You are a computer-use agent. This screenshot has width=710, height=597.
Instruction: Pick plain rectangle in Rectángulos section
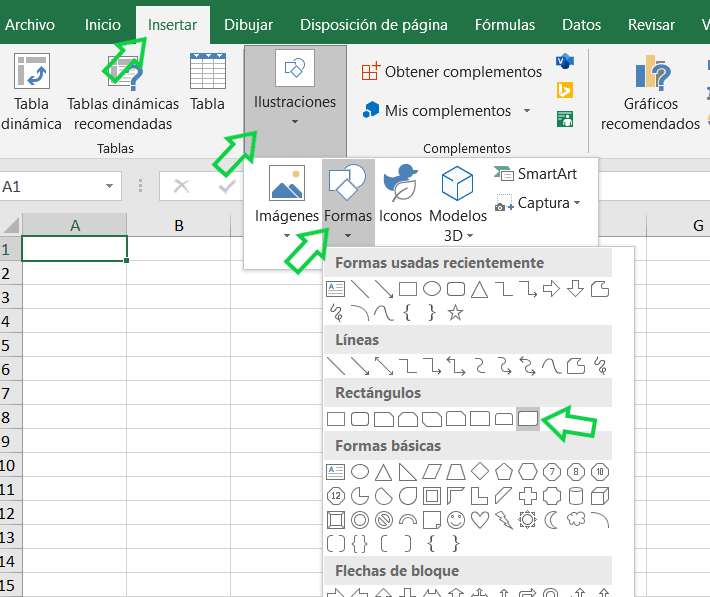click(336, 419)
